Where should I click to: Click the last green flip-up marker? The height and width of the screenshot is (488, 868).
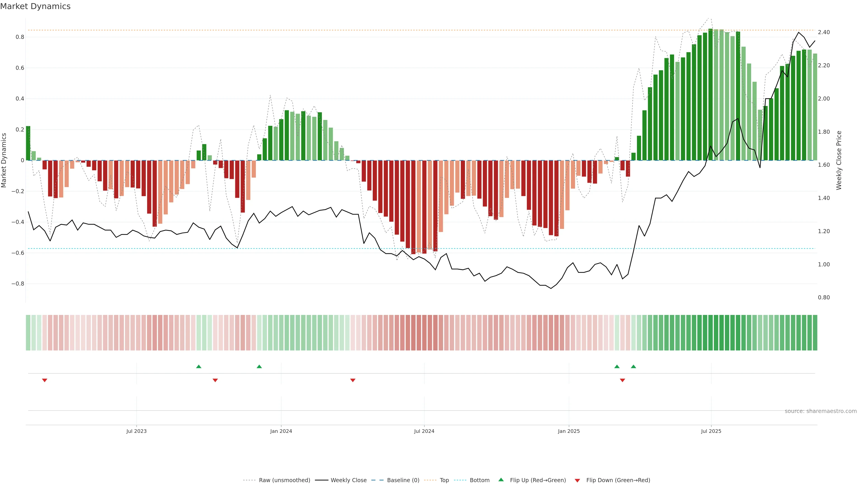(x=633, y=366)
